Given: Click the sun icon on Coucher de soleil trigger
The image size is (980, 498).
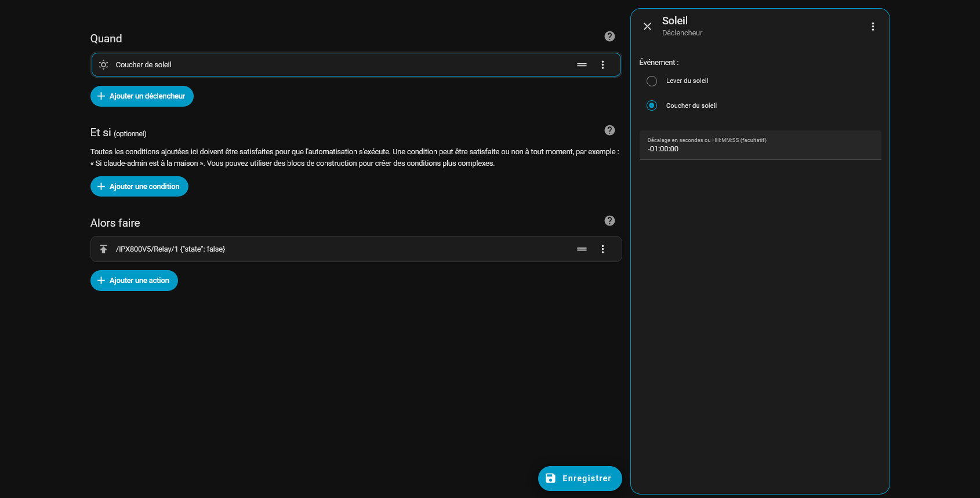Looking at the screenshot, I should (x=103, y=65).
